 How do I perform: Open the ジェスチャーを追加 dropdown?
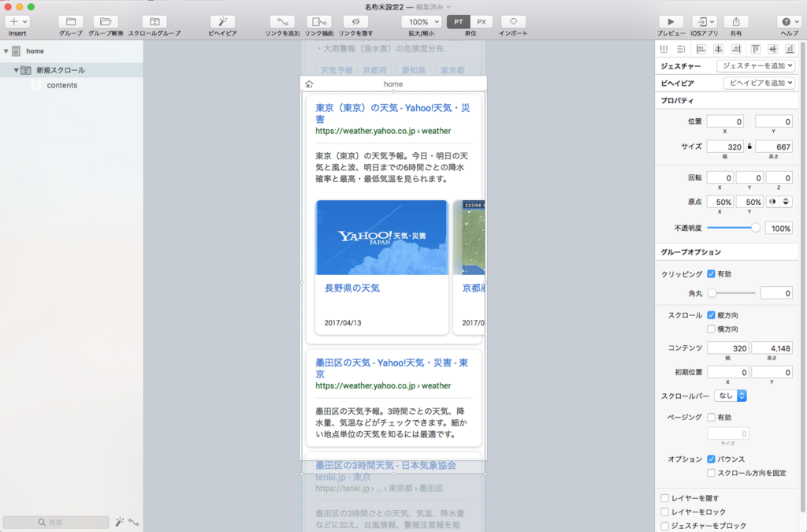tap(756, 66)
